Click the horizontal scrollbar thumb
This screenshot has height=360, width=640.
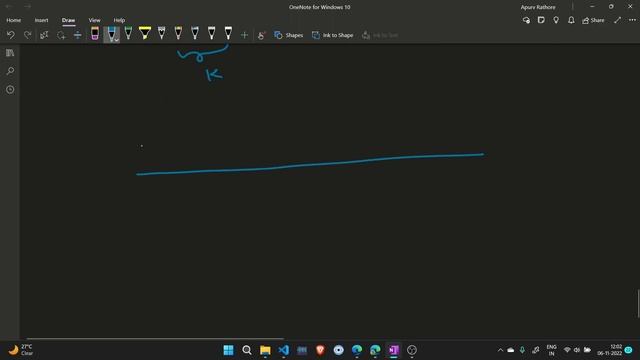point(155,338)
